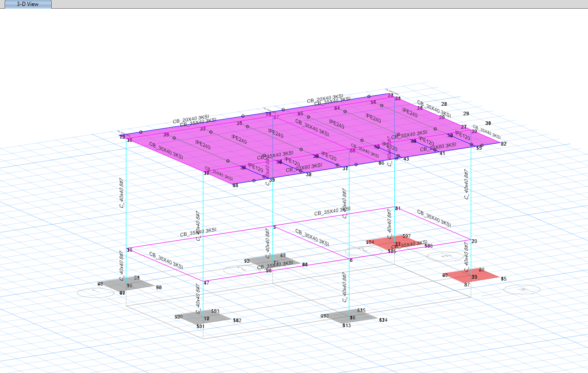The image size is (588, 373).
Task: Click CB_35X40 3KSI label between joints 36 and 47
Action: click(x=166, y=260)
